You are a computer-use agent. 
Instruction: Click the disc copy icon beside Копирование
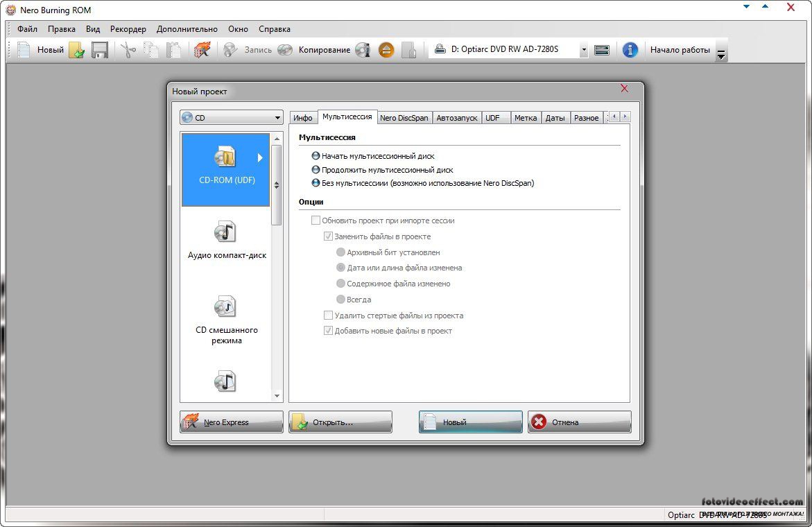(285, 50)
